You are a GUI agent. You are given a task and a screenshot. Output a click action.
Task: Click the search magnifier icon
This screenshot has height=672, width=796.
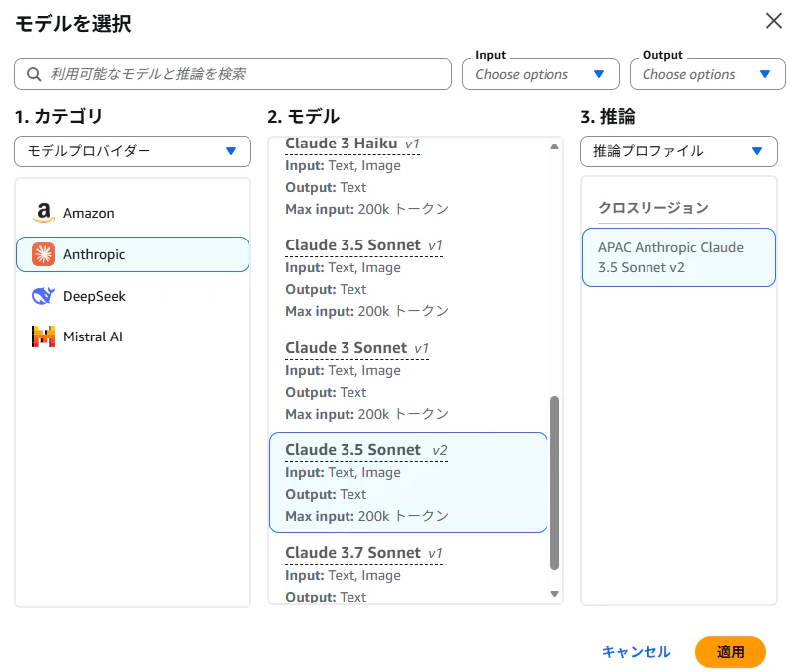click(x=34, y=74)
